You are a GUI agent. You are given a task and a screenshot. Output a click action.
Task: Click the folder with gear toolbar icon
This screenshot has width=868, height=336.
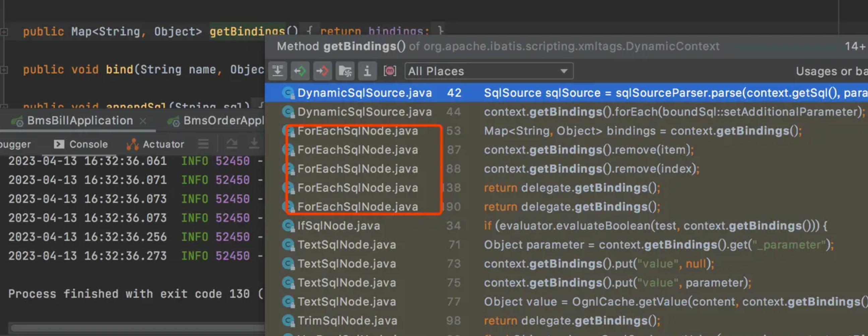point(345,71)
